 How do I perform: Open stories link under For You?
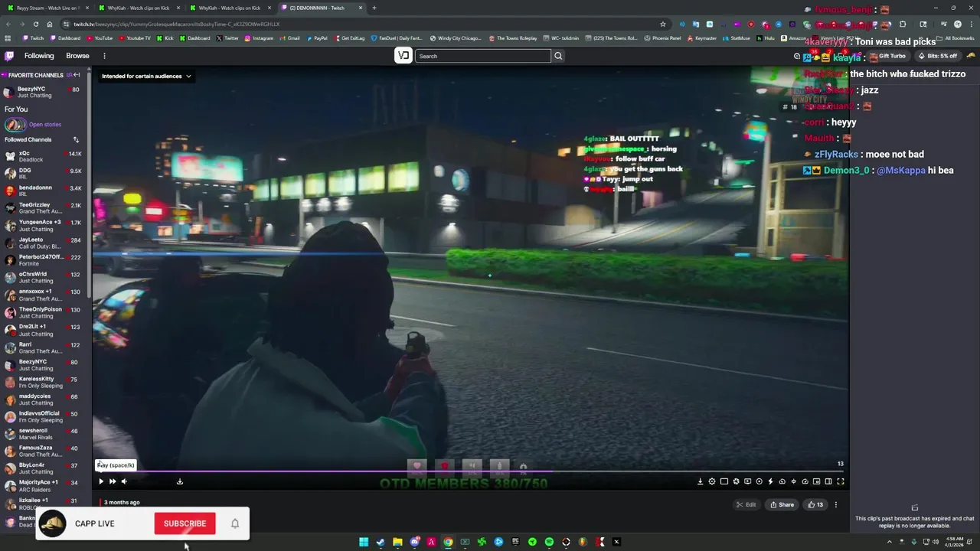[x=45, y=125]
